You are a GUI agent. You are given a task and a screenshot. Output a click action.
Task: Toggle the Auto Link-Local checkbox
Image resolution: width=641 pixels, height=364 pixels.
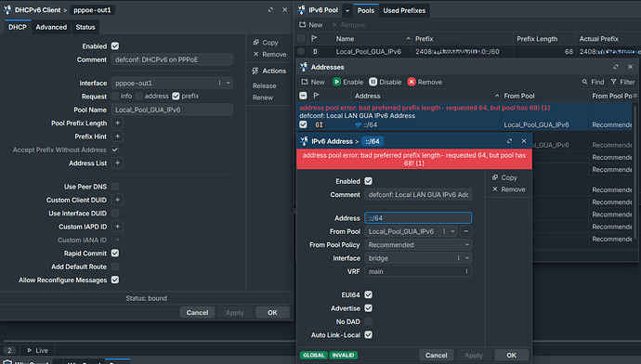(368, 334)
